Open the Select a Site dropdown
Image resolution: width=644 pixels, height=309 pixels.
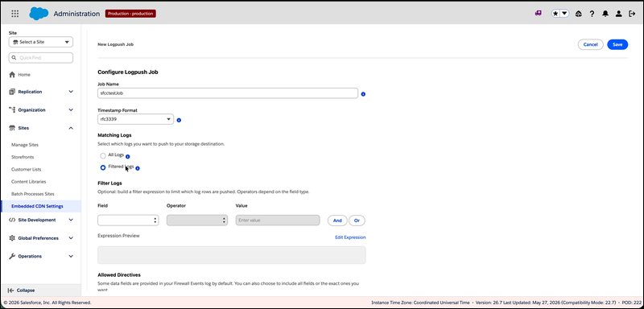click(x=41, y=42)
